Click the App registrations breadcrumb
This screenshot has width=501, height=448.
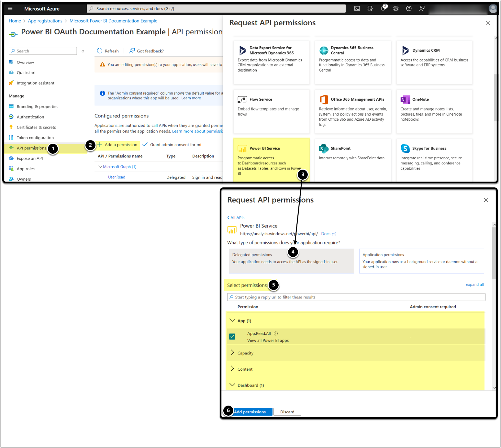[x=45, y=21]
